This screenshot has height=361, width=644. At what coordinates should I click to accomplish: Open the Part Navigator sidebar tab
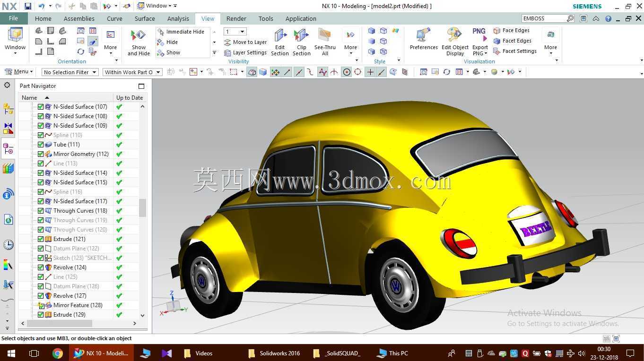[8, 149]
